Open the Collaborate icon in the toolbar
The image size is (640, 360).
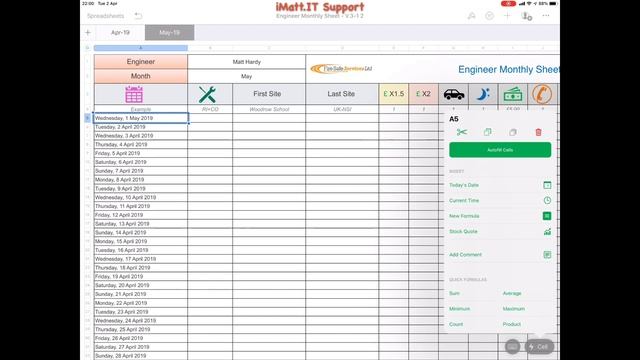coord(527,16)
